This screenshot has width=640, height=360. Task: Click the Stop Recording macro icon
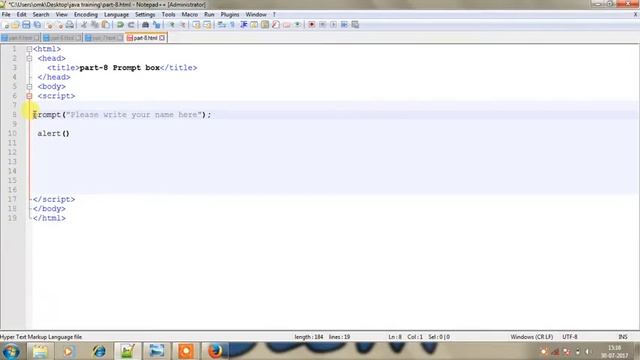point(322,25)
